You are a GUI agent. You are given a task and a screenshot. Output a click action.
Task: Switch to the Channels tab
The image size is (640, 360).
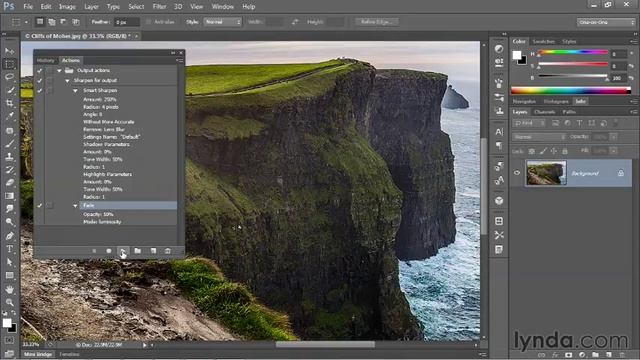pos(544,111)
